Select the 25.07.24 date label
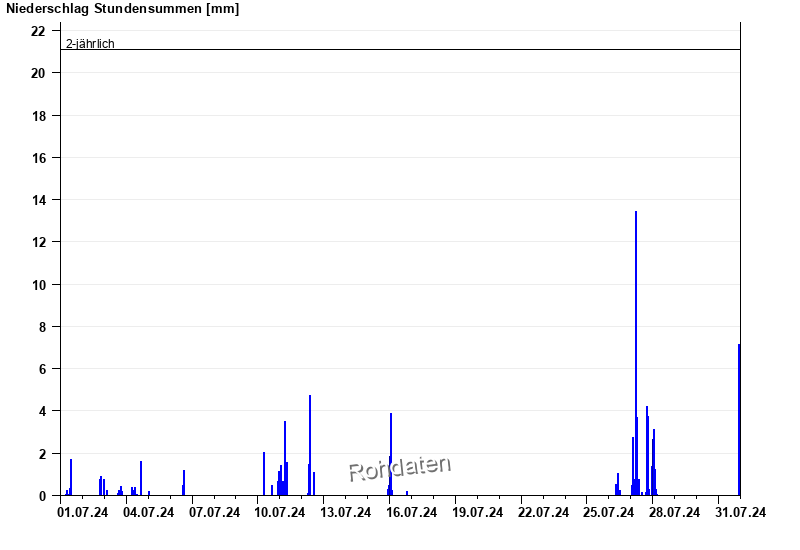Viewport: 800px width, 550px height. [x=609, y=513]
